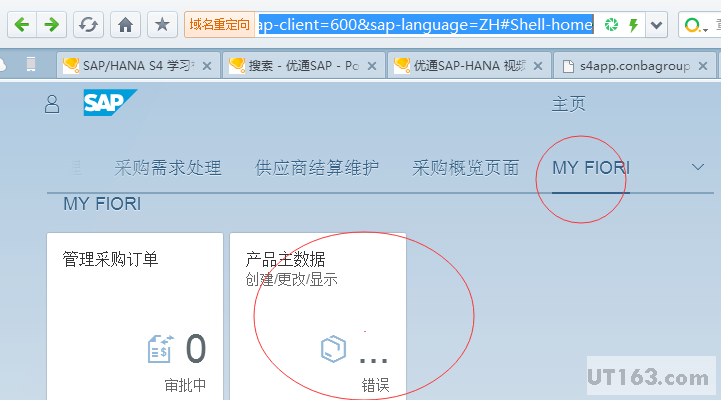
Task: Click the 主页 shell title
Action: 569,104
